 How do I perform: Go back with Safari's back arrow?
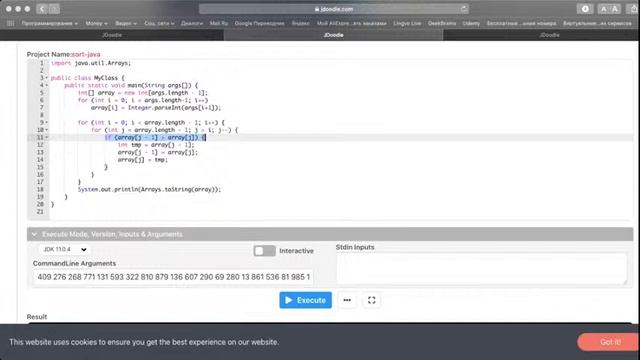point(42,9)
